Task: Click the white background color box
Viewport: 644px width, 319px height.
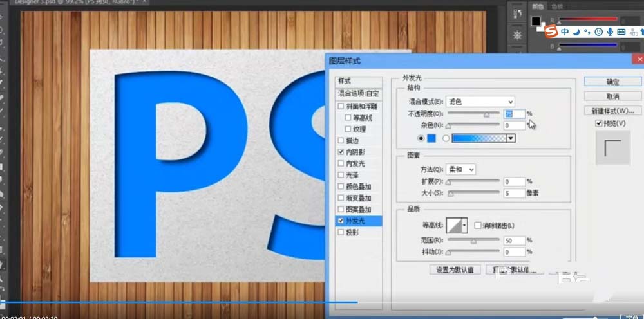Action: [x=542, y=27]
